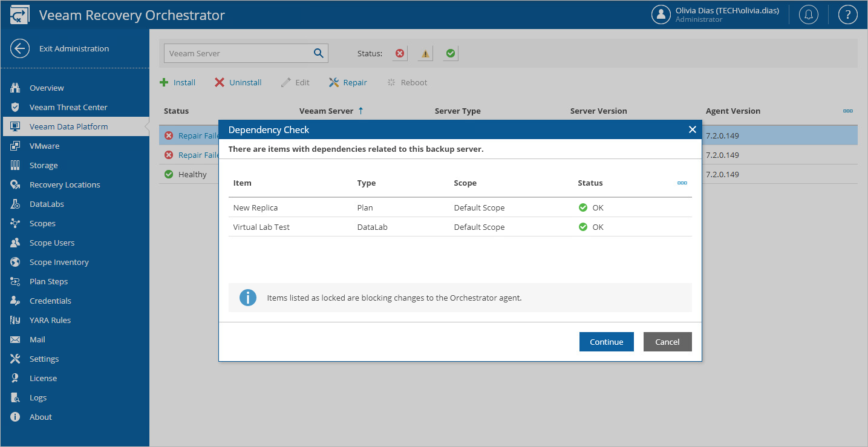
Task: Click the DataLabs flask icon
Action: tap(16, 204)
